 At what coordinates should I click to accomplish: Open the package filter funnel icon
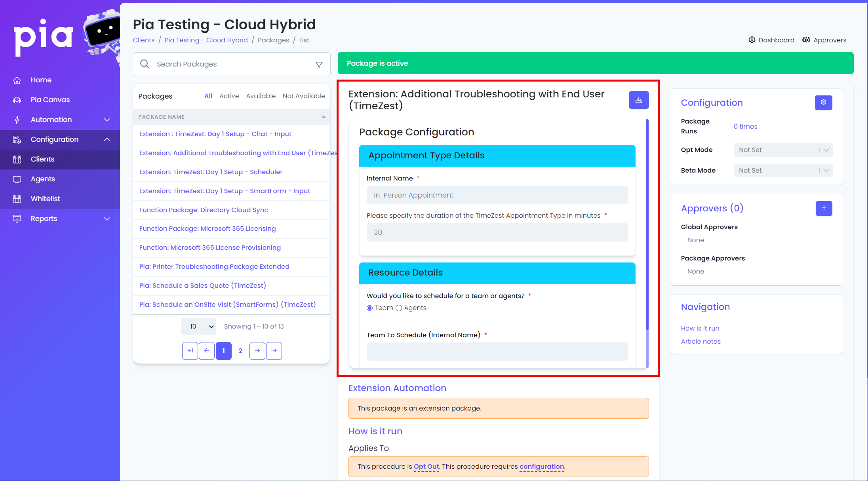(319, 65)
